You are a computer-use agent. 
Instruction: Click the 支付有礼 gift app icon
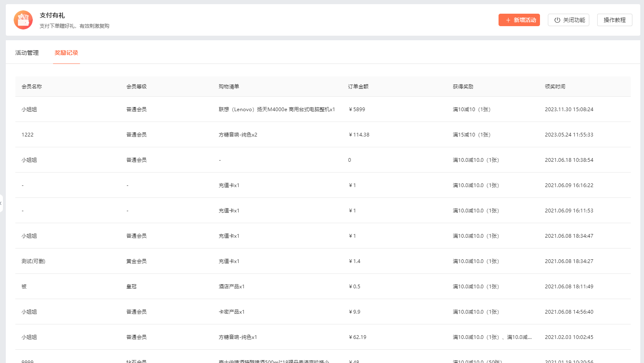[23, 20]
